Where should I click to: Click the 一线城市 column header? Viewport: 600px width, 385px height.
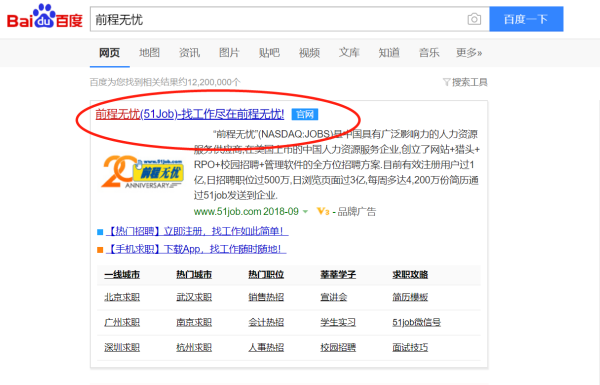(x=122, y=274)
